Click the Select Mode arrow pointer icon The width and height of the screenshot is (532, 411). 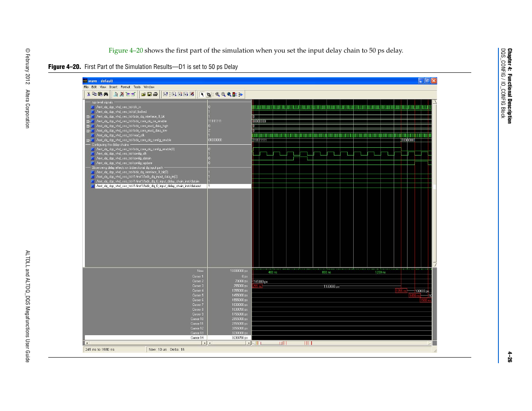(202, 94)
